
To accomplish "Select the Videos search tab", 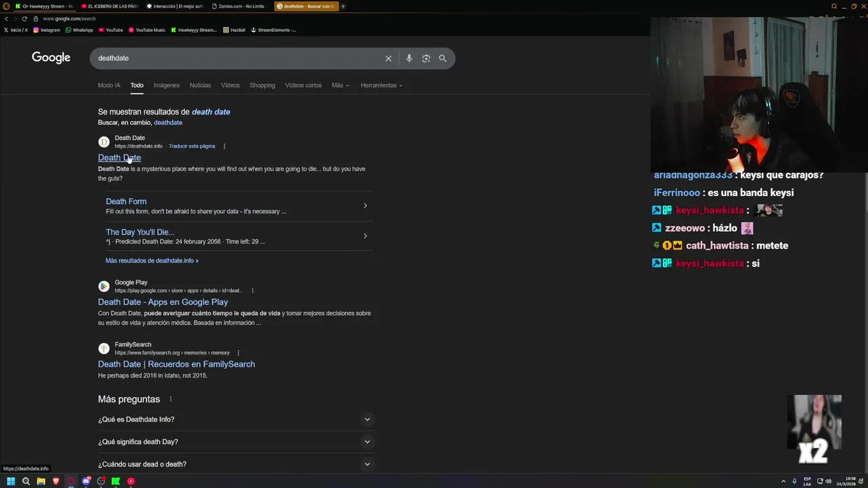I will (x=231, y=85).
